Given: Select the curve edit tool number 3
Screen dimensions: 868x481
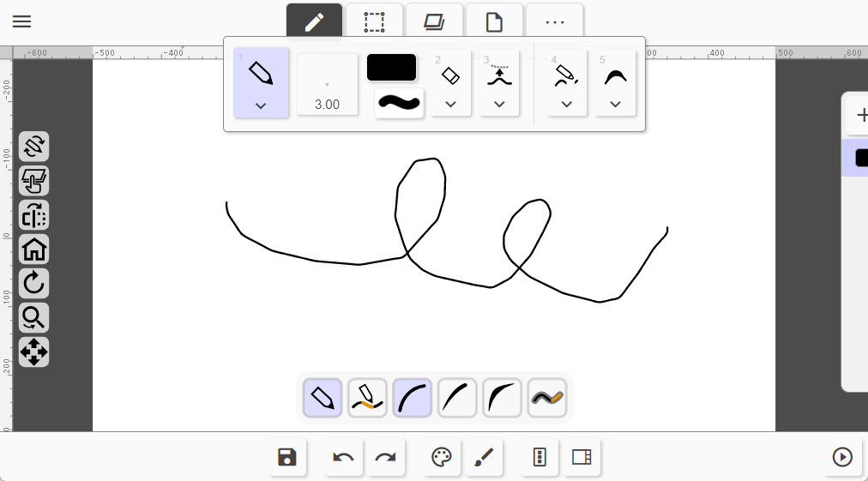Looking at the screenshot, I should (499, 75).
